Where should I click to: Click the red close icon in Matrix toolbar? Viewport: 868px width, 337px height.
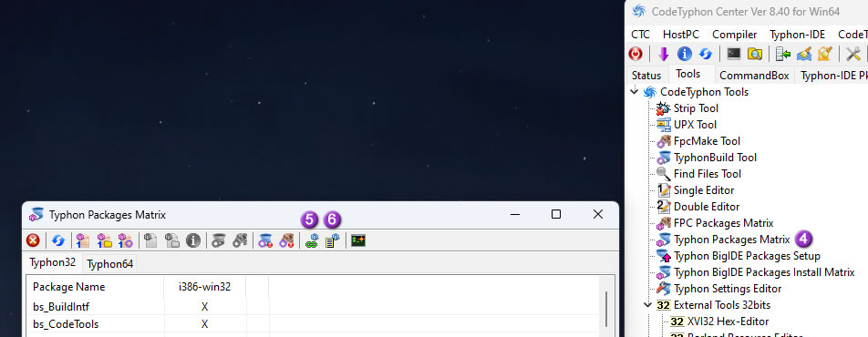click(x=33, y=240)
